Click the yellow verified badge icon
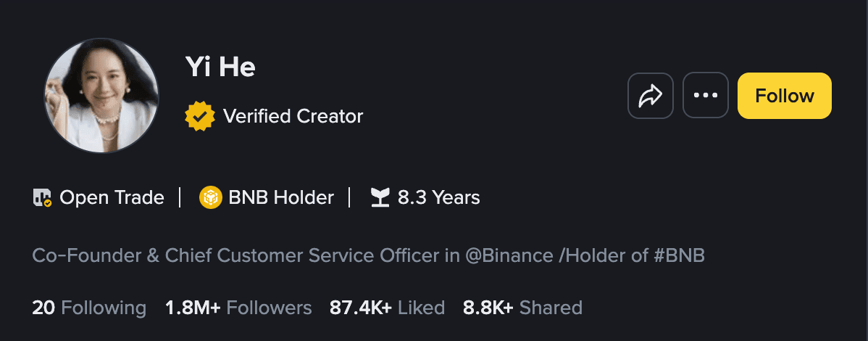 [x=200, y=116]
